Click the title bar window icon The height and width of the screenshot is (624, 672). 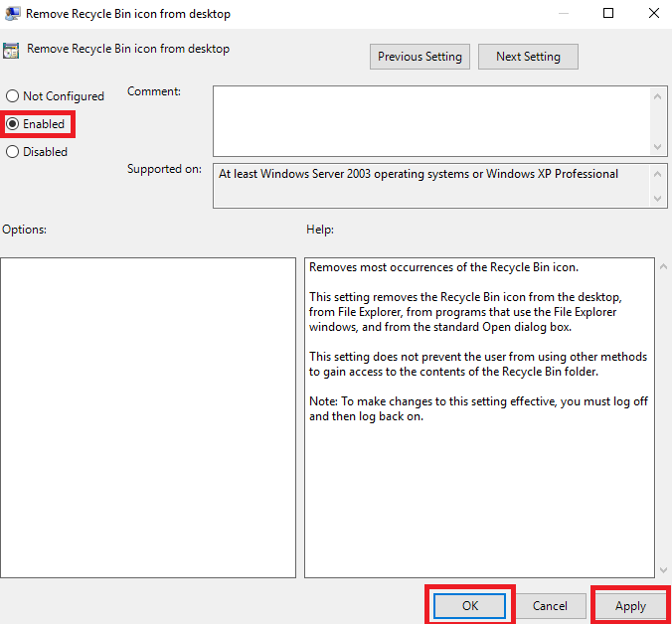click(12, 13)
